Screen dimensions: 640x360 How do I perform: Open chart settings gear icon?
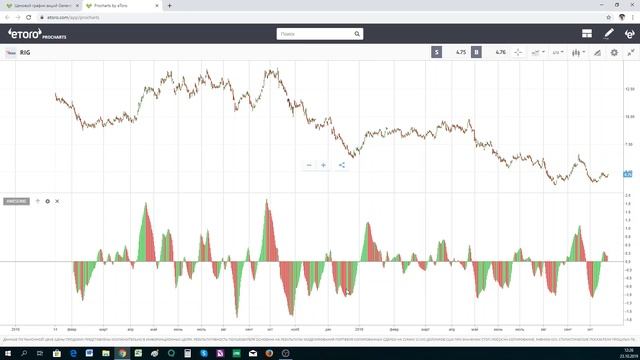pos(614,53)
